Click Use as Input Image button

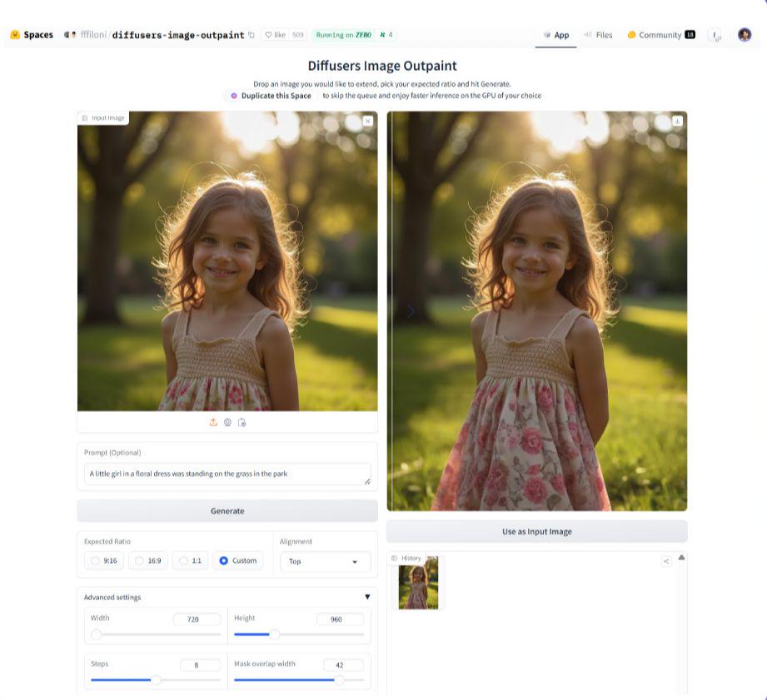point(536,532)
